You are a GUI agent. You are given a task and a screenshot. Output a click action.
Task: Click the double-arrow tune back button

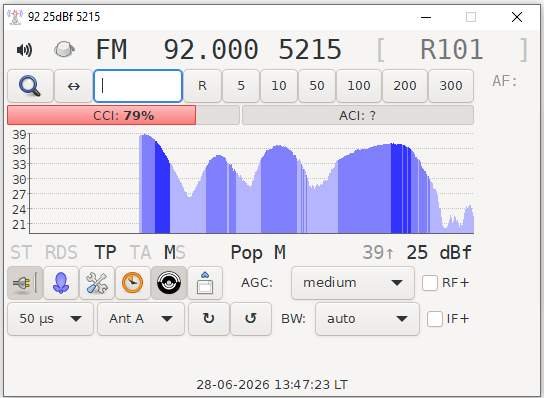[x=74, y=86]
